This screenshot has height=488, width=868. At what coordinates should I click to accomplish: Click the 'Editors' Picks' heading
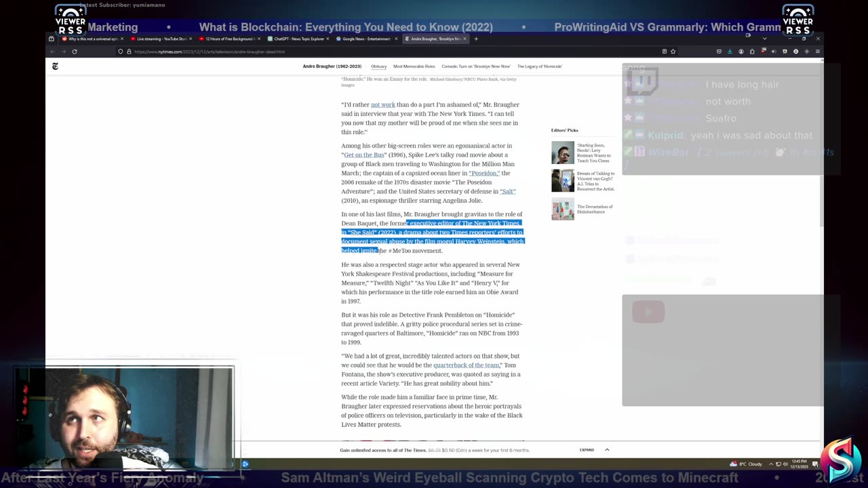click(564, 130)
